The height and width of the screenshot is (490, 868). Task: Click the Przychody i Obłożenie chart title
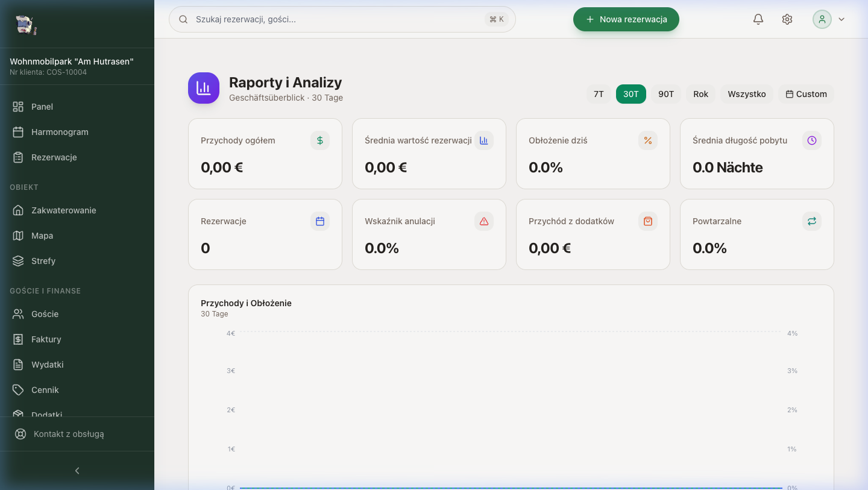tap(246, 303)
